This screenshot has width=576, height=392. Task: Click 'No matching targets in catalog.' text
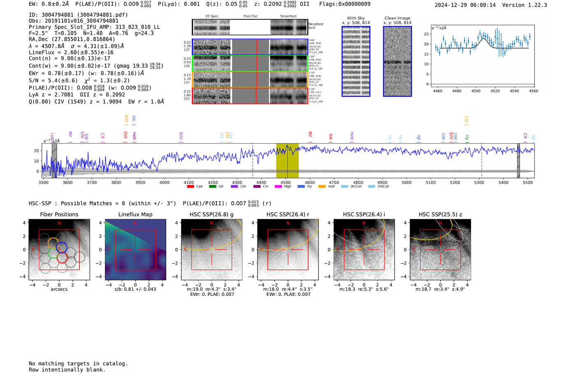click(x=78, y=364)
